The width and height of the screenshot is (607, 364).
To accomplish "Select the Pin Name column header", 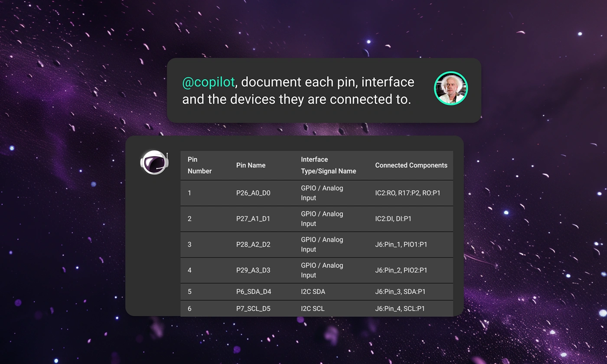I will pyautogui.click(x=251, y=165).
